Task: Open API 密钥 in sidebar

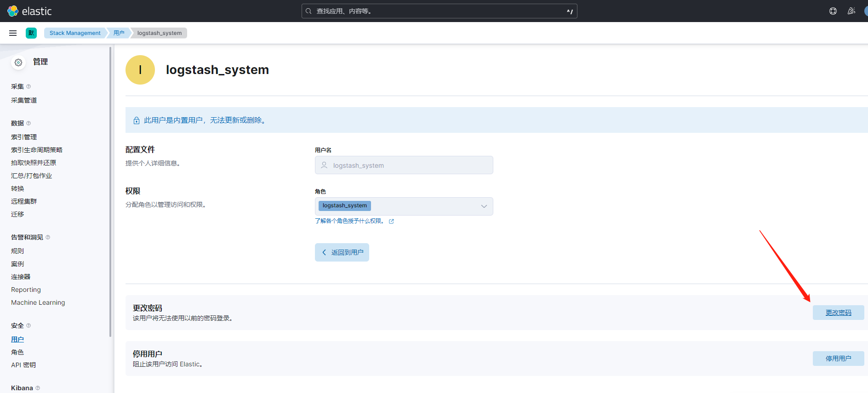Action: click(23, 365)
